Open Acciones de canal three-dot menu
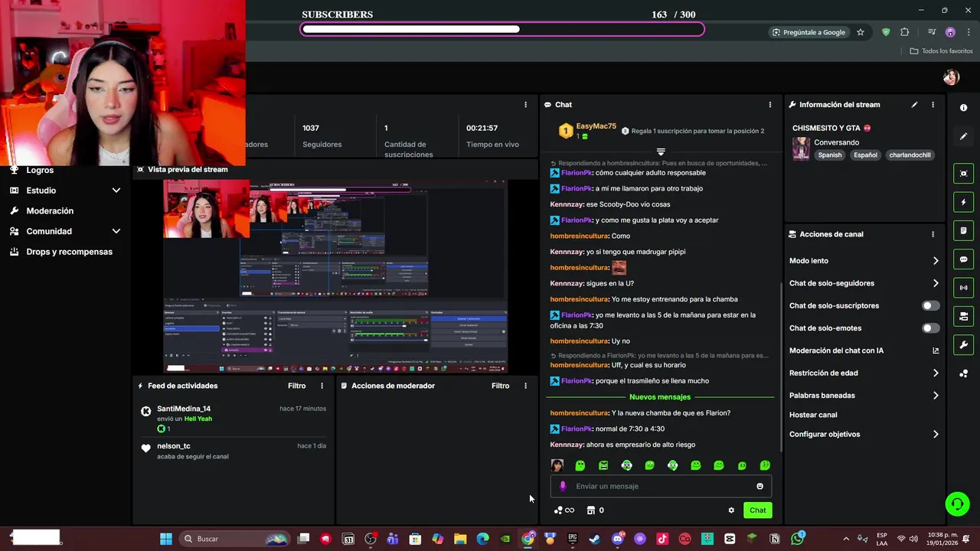 tap(933, 234)
